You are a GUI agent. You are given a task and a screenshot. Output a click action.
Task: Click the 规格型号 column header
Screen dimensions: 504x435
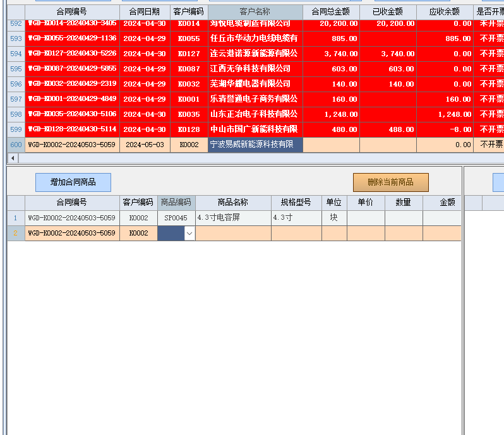click(296, 203)
